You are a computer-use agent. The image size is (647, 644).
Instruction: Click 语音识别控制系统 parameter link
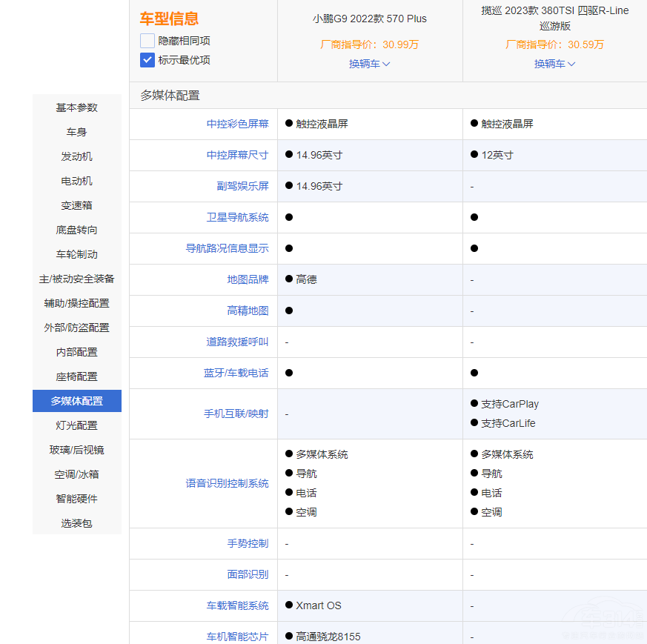click(227, 483)
